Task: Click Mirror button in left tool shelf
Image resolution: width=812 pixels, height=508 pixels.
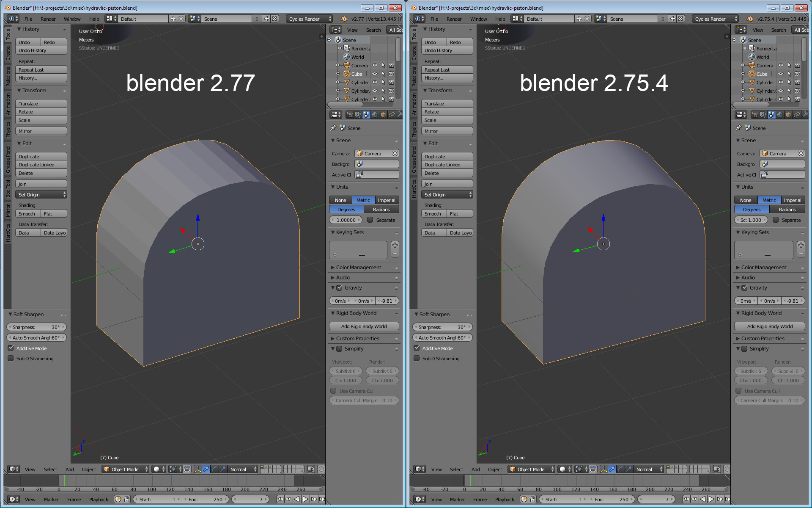Action: coord(41,131)
